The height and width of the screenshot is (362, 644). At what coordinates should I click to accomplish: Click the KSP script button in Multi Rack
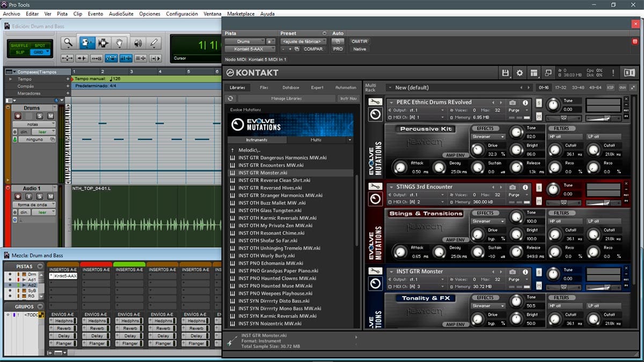pos(610,87)
